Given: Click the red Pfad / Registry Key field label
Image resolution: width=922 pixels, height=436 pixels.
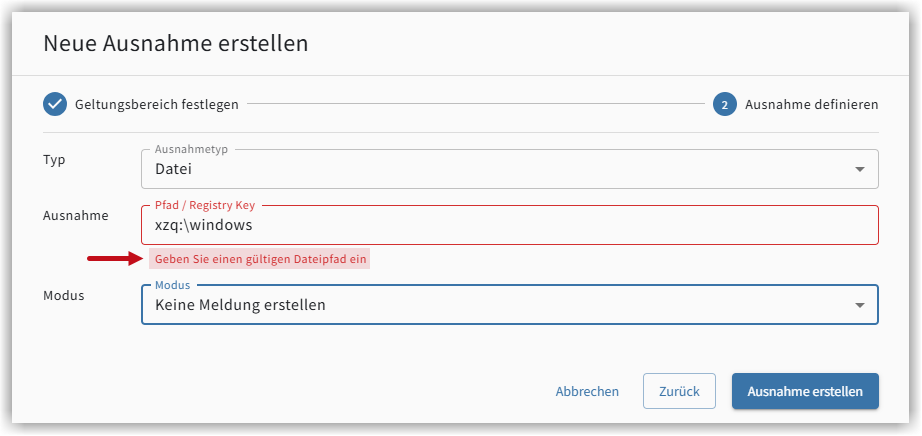Looking at the screenshot, I should pos(205,205).
